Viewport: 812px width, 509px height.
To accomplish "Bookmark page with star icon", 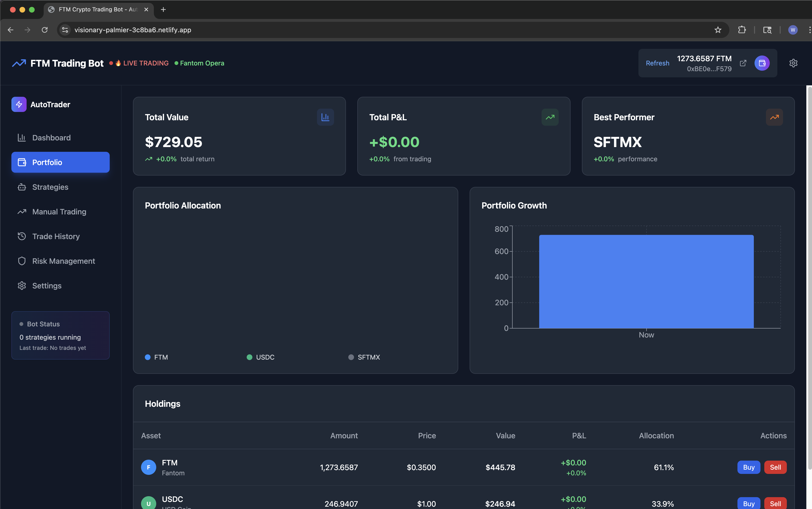I will (x=718, y=30).
